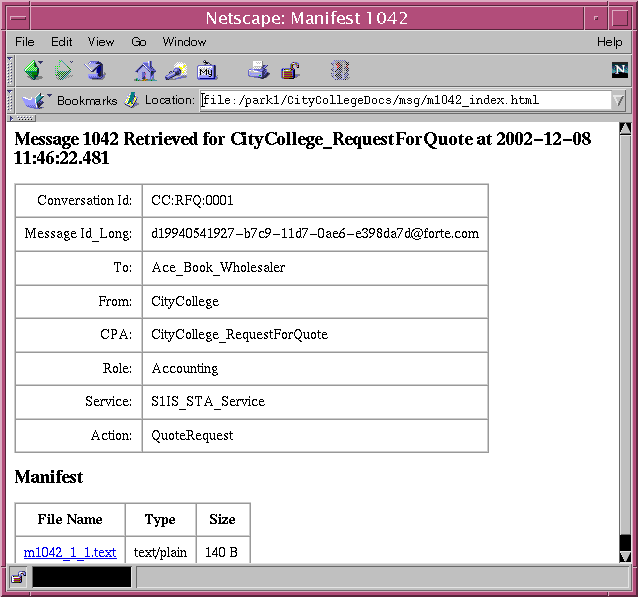Click the Role: label cell
This screenshot has width=638, height=597.
point(79,368)
